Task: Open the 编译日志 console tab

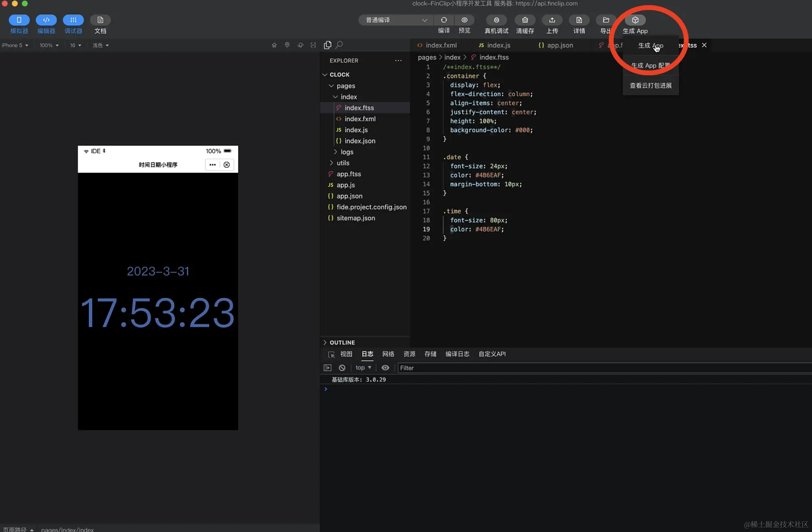Action: click(x=457, y=354)
